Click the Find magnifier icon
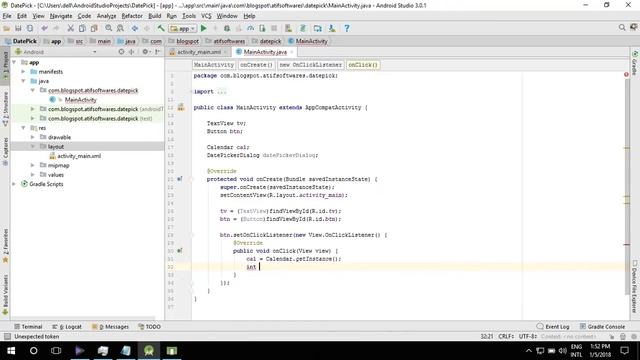This screenshot has height=360, width=640. [109, 28]
